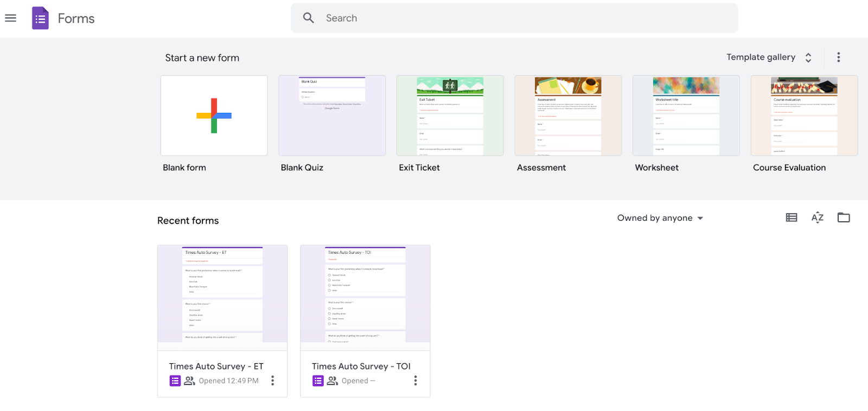Click the purple Forms logo icon
The image size is (868, 411).
pos(40,18)
